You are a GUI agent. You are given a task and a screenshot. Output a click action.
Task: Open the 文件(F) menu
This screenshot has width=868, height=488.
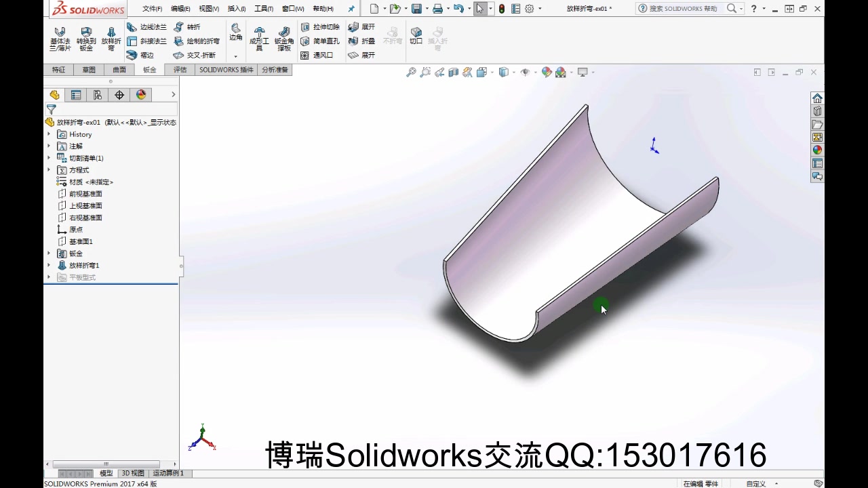pyautogui.click(x=153, y=9)
